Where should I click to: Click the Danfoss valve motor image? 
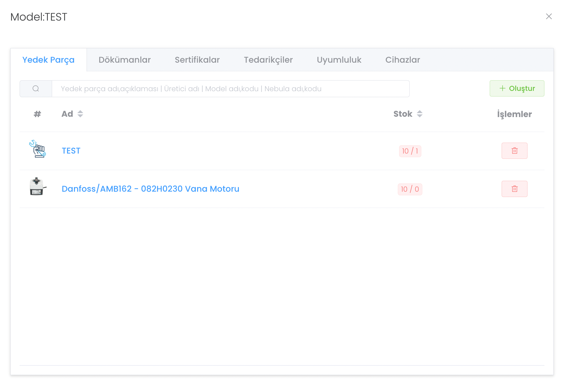[x=37, y=187]
